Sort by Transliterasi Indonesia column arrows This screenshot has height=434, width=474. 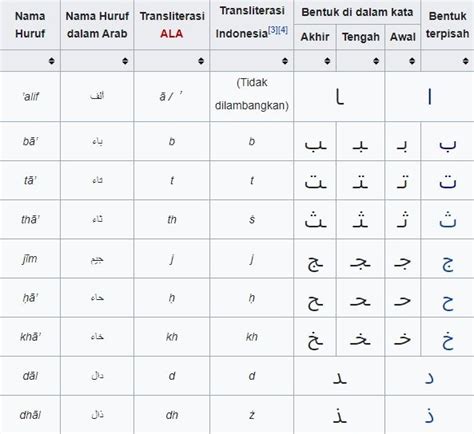point(285,61)
